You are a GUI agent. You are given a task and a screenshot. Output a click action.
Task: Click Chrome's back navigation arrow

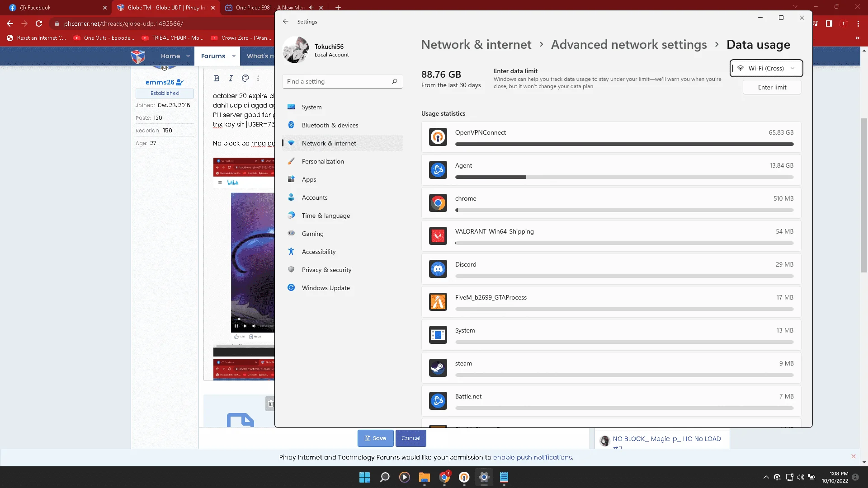(10, 23)
